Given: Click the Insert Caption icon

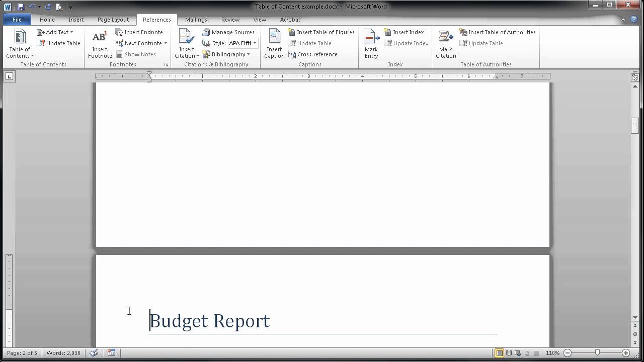Looking at the screenshot, I should 274,37.
